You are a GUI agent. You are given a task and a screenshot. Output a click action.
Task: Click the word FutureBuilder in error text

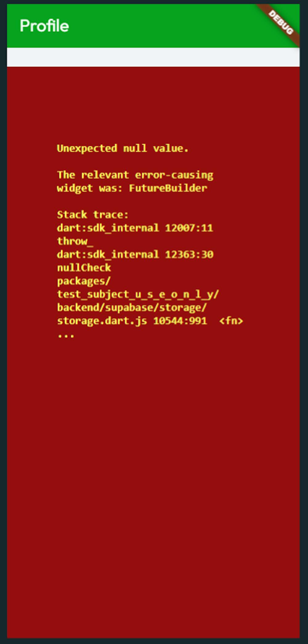(x=168, y=188)
